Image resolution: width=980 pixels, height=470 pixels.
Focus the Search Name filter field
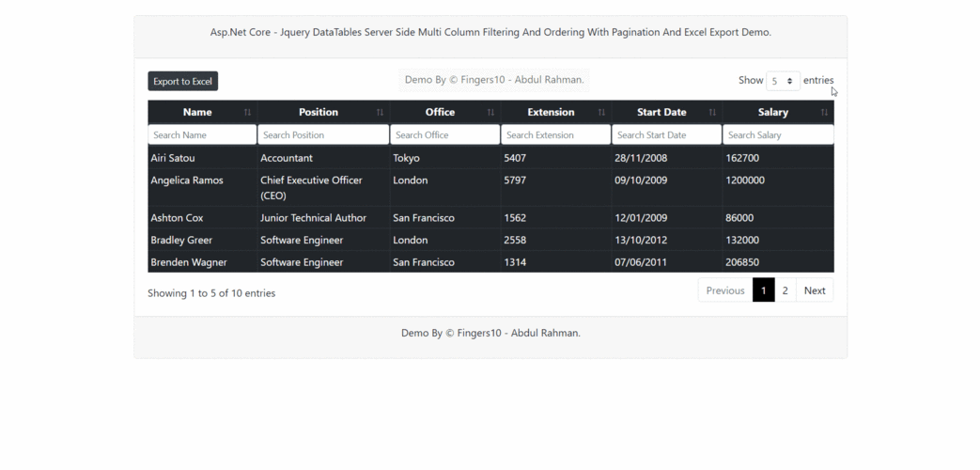pyautogui.click(x=202, y=135)
